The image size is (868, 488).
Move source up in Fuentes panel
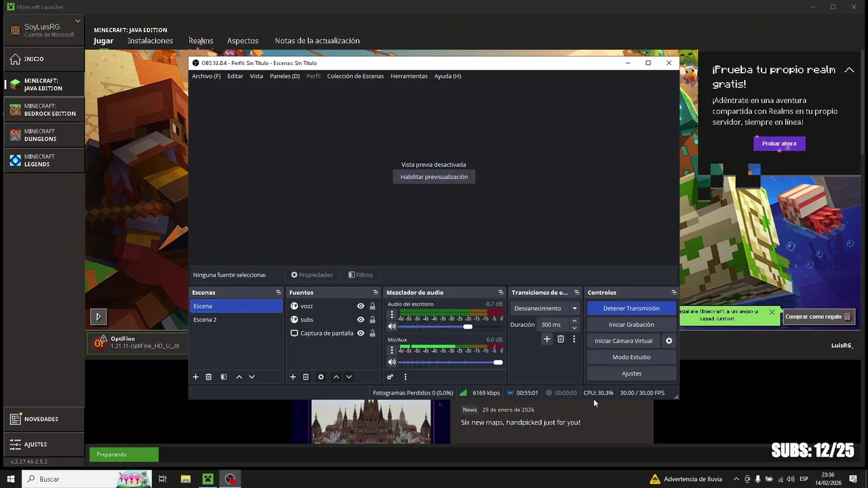pos(336,377)
